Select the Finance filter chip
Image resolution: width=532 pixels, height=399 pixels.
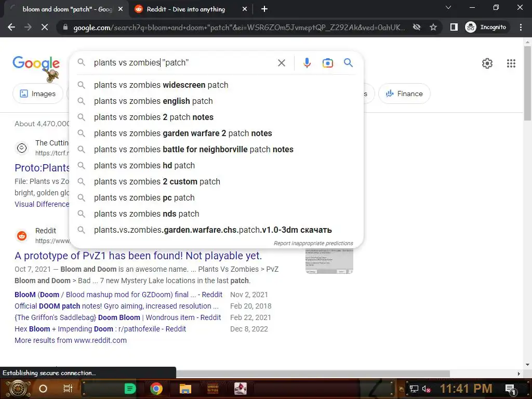click(404, 94)
